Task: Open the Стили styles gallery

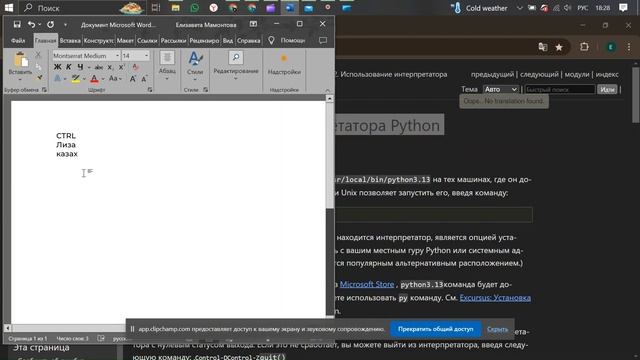Action: pyautogui.click(x=195, y=65)
